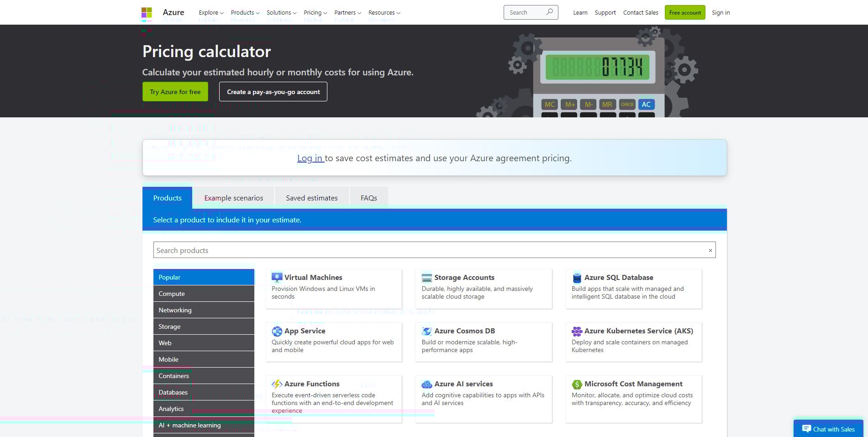Select the Networking category

tap(204, 310)
